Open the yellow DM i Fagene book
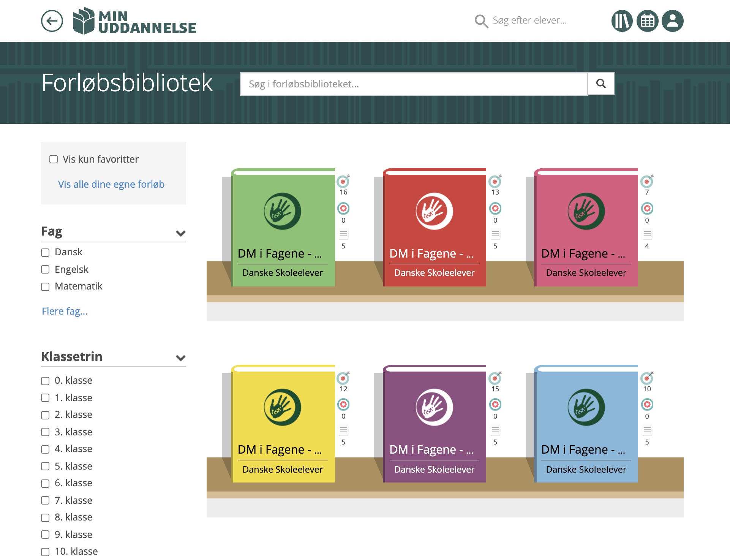 (283, 424)
